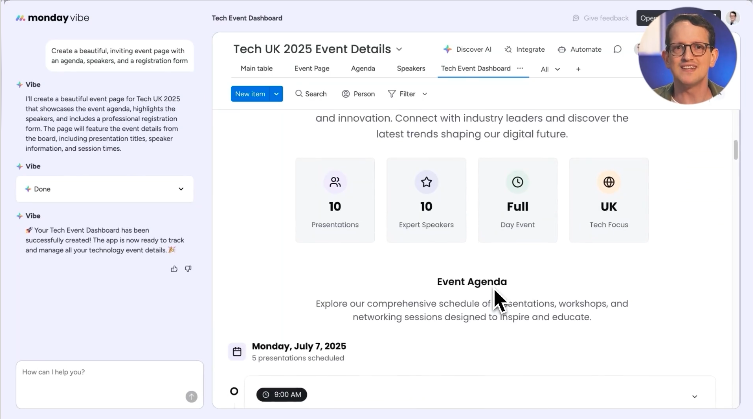Viewport: 753px width, 419px height.
Task: Expand the Tech UK 2025 Event Details title chevron
Action: [399, 49]
